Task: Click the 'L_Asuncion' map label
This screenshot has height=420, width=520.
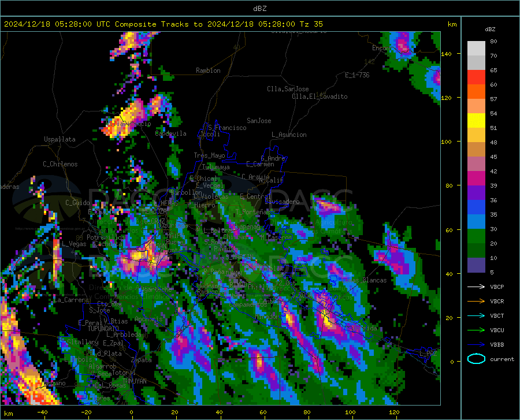Action: (289, 135)
